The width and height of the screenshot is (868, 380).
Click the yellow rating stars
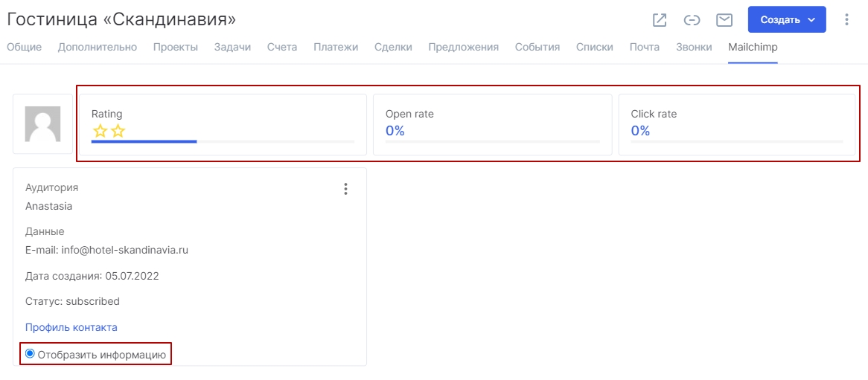(109, 131)
